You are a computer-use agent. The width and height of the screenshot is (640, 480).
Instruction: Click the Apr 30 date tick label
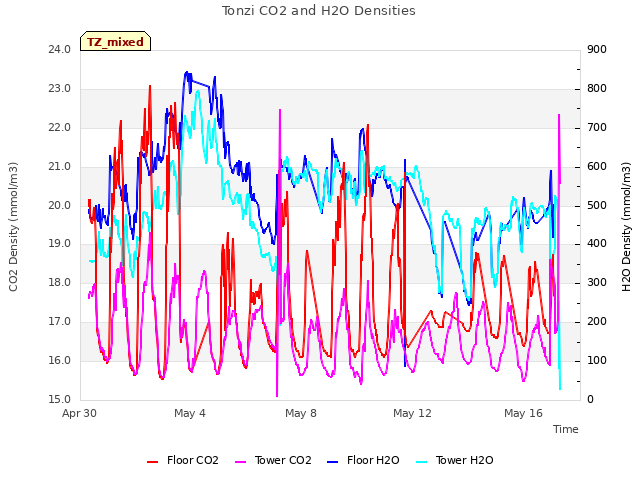[80, 413]
